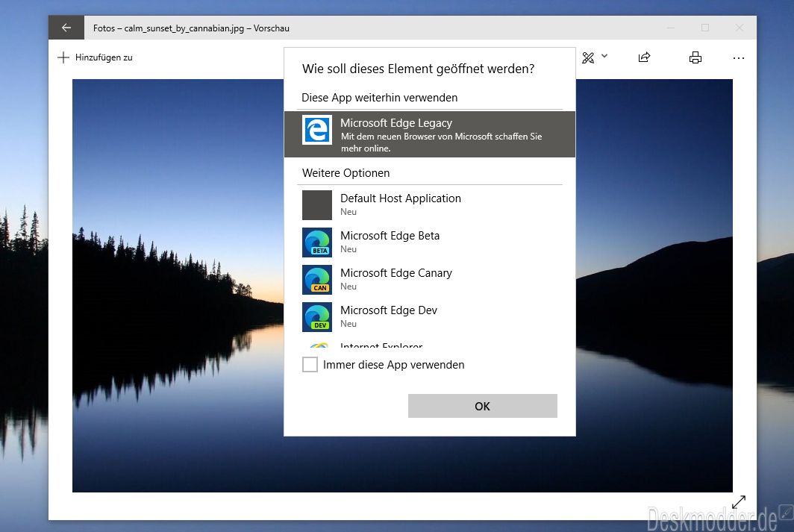Click the Edge Canary app icon
The image size is (794, 532).
point(317,280)
